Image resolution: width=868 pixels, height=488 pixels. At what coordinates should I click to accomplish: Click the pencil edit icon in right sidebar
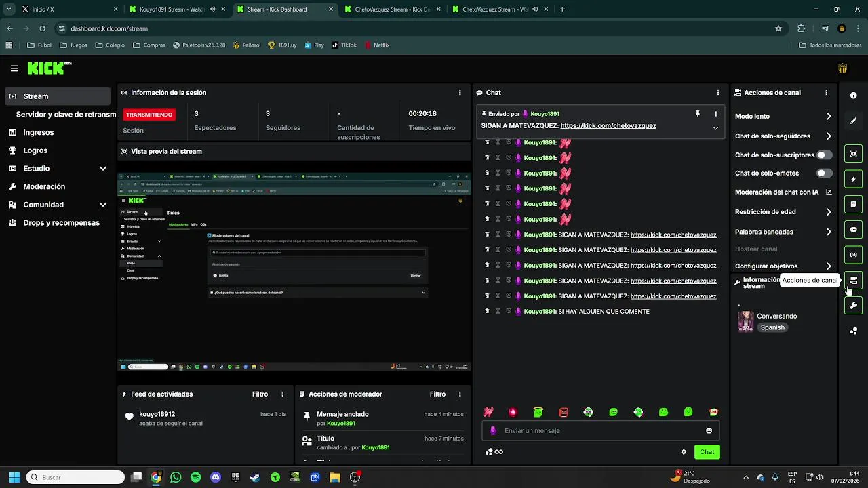coord(853,121)
